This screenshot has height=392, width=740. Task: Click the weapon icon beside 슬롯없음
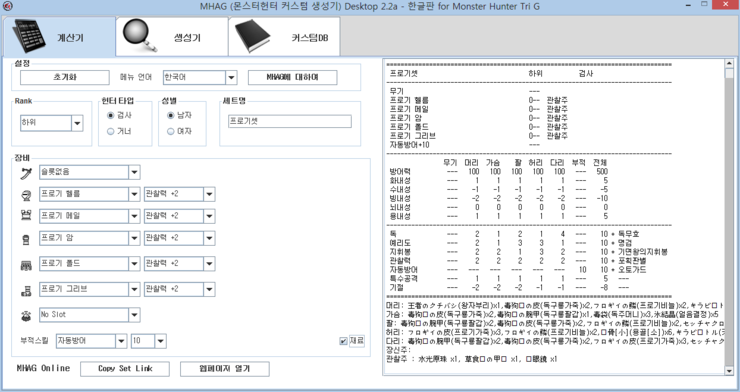pyautogui.click(x=26, y=173)
